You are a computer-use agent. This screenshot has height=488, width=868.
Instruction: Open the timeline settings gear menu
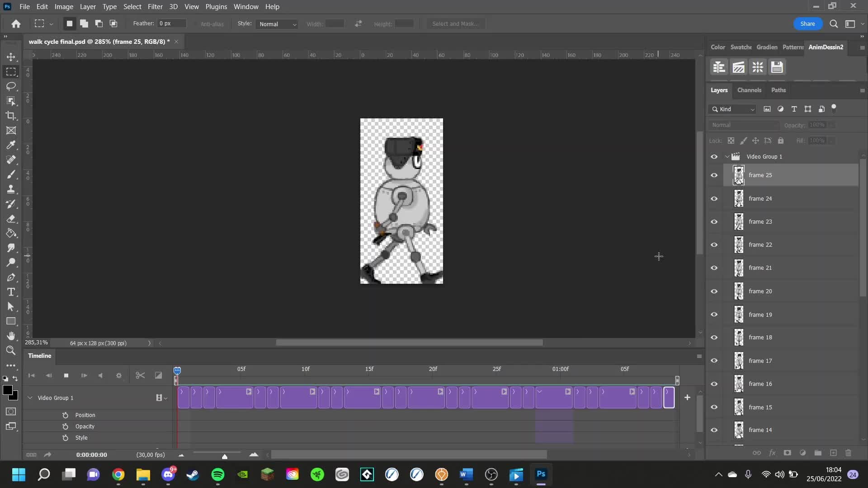(118, 375)
